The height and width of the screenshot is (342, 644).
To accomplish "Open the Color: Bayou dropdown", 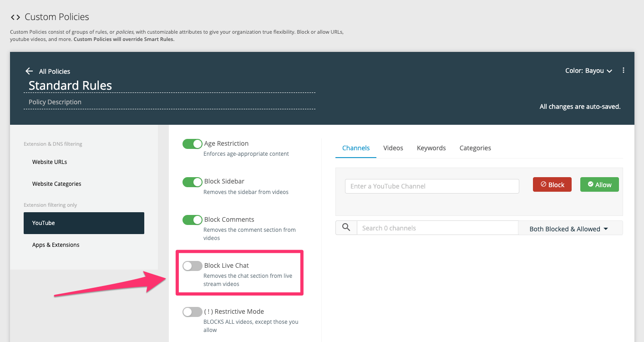I will [x=588, y=71].
